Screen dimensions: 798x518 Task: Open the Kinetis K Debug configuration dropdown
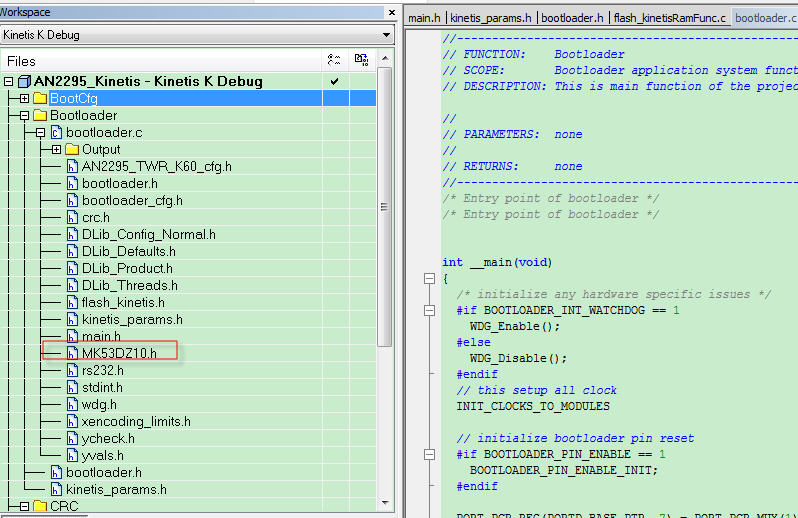tap(386, 35)
